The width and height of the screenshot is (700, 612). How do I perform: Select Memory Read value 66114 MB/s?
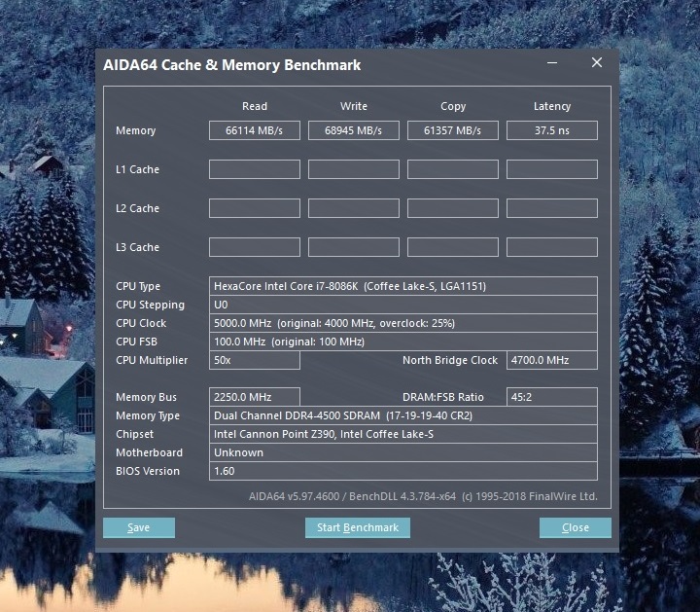click(255, 130)
